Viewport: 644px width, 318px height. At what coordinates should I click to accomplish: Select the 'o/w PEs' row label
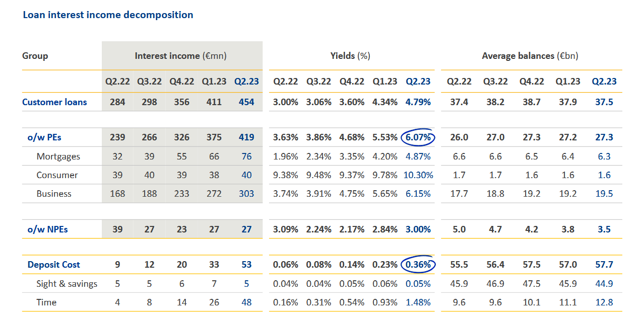click(x=44, y=137)
